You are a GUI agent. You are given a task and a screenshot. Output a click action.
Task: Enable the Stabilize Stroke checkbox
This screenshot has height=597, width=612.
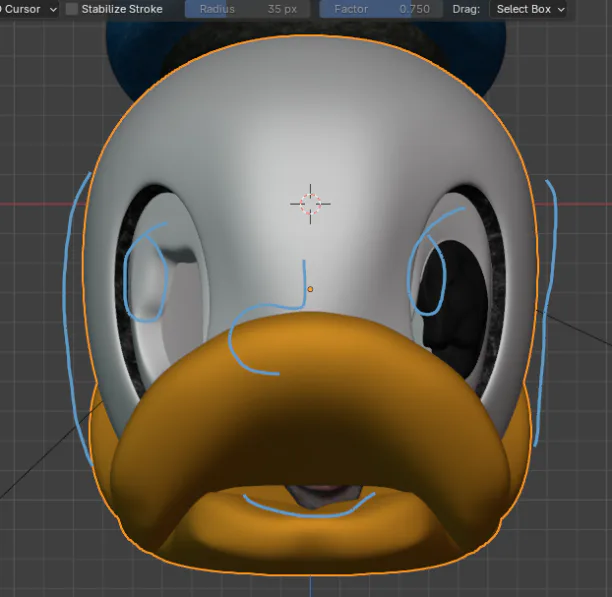click(72, 9)
